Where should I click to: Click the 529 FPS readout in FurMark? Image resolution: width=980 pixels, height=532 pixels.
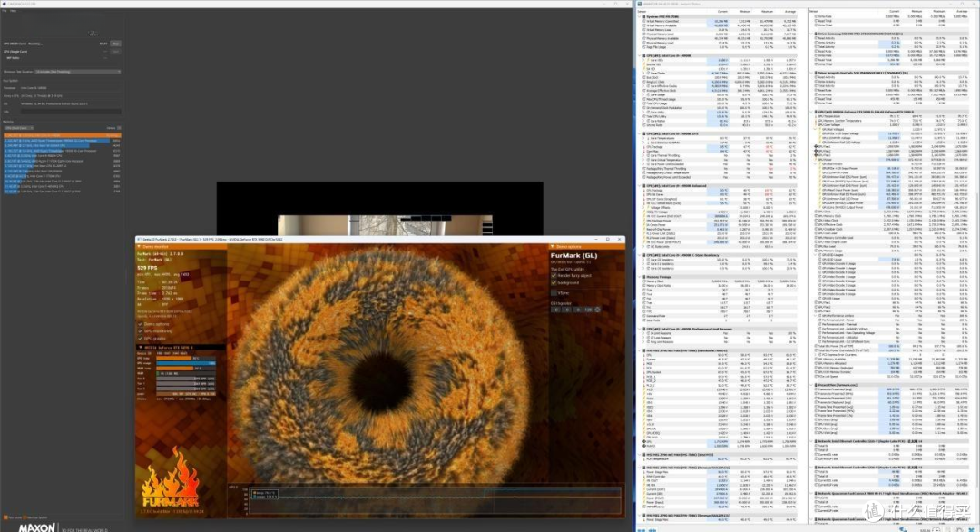pos(148,268)
